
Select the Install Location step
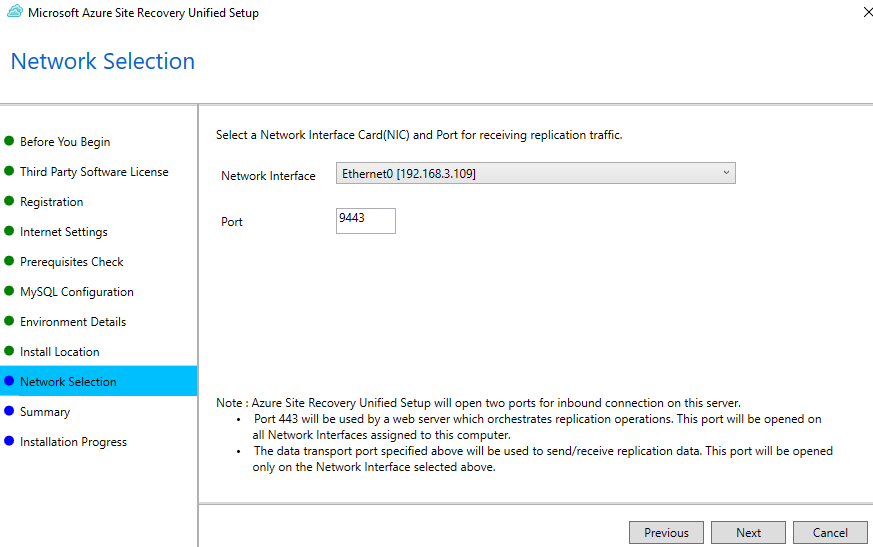coord(60,352)
